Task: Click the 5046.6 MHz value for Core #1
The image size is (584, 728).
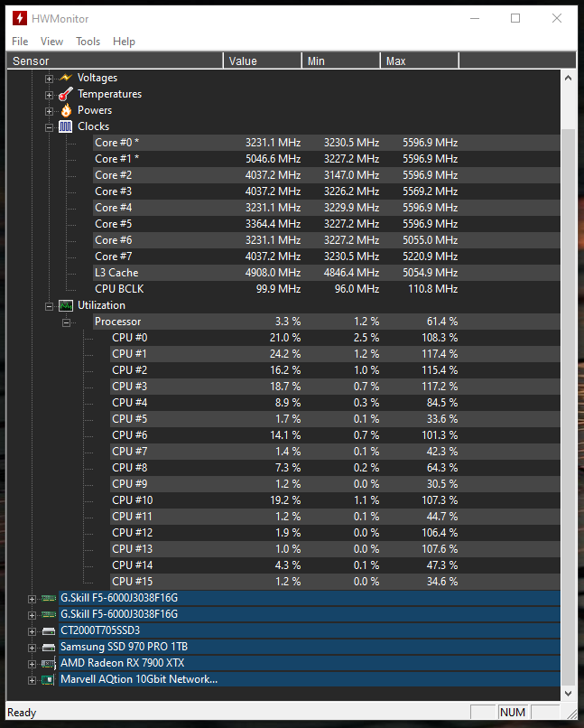Action: tap(273, 159)
